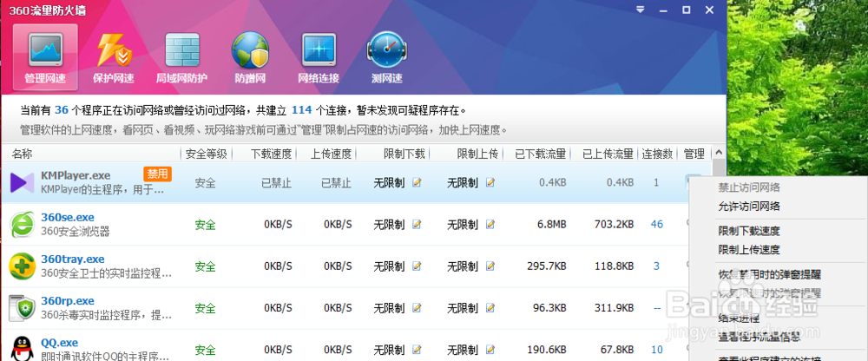Screen dimensions: 868x361
Task: Click the 295.7KB downloaded value
Action: click(x=547, y=266)
